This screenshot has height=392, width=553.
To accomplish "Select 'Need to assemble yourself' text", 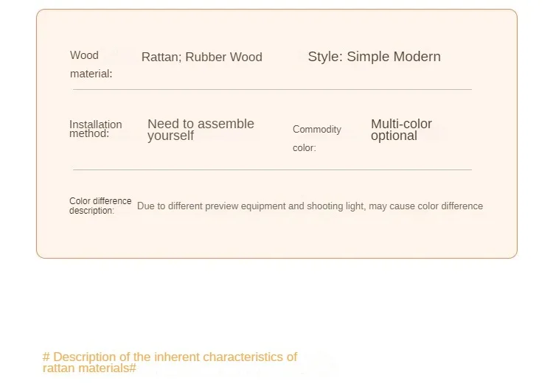I will point(201,130).
